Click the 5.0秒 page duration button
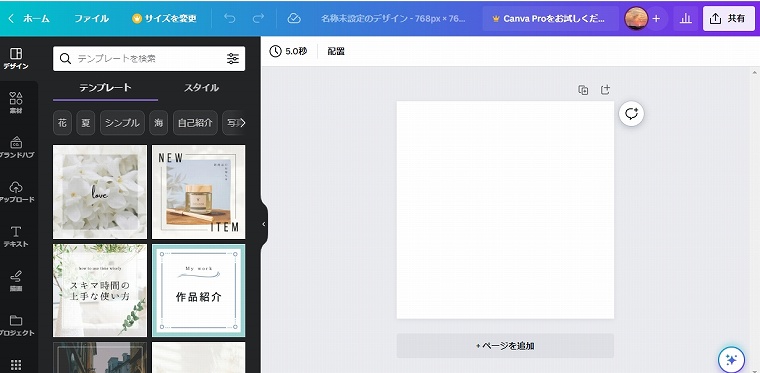760x373 pixels. 288,51
